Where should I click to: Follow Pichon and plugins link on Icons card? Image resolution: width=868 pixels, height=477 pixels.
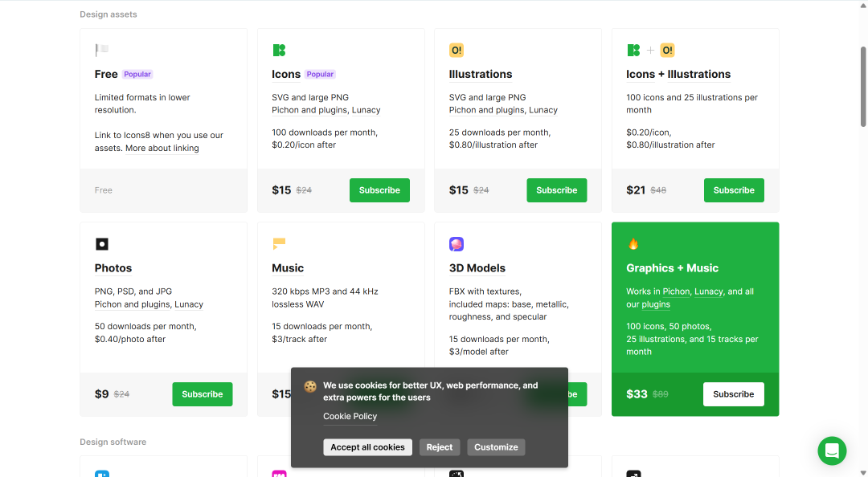(x=309, y=110)
